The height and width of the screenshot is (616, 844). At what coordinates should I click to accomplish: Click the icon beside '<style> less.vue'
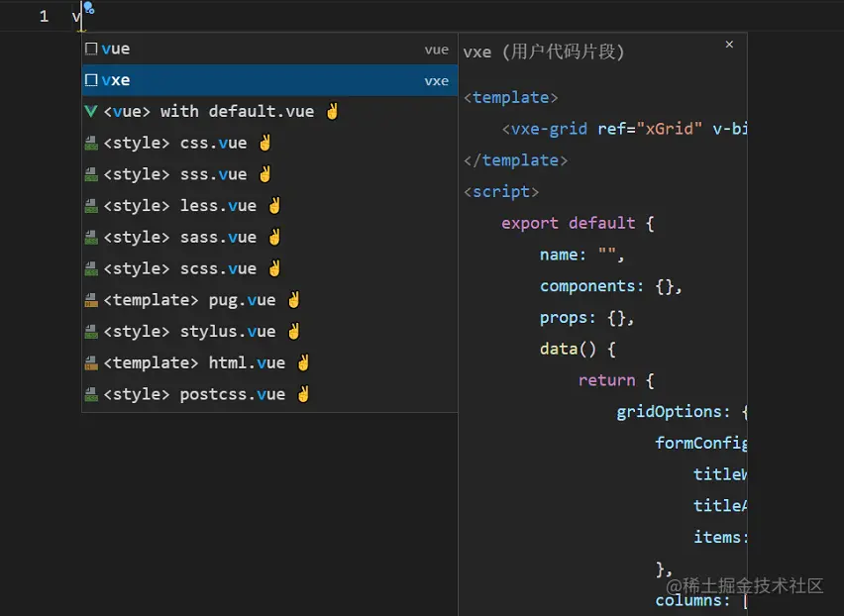point(91,206)
